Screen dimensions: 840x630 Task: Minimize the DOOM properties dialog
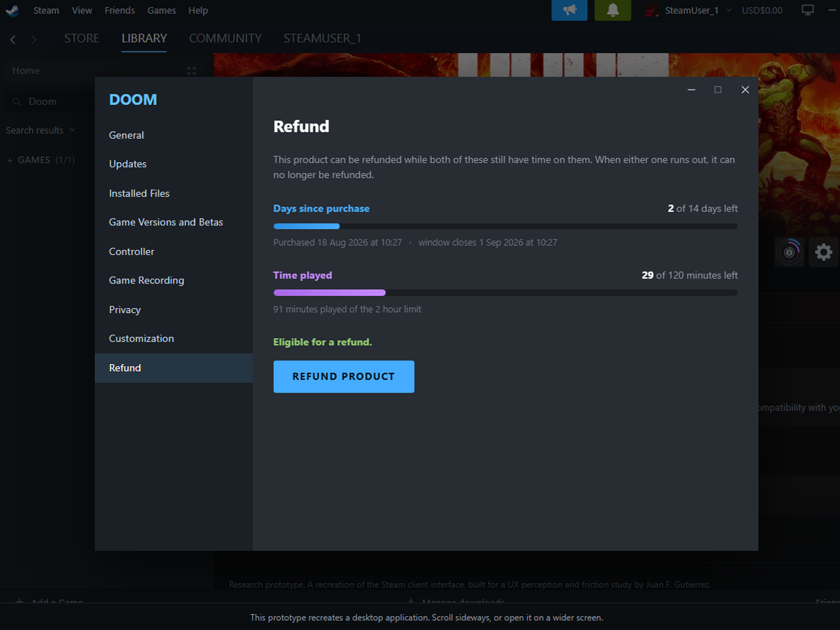pyautogui.click(x=691, y=90)
